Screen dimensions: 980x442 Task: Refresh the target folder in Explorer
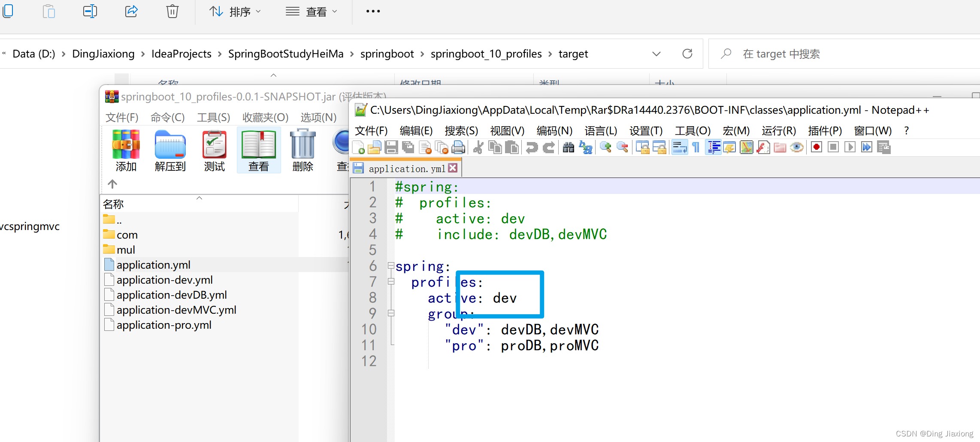pos(687,54)
